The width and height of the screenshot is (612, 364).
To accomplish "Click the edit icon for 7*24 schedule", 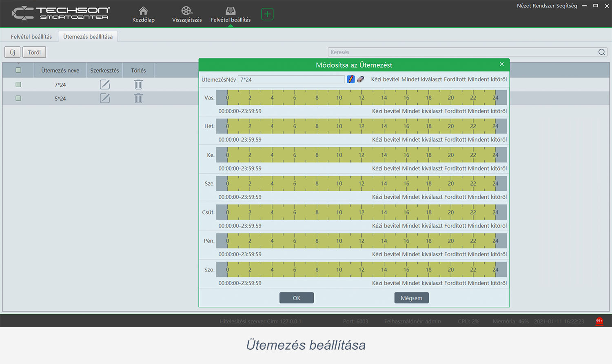I will pos(105,84).
